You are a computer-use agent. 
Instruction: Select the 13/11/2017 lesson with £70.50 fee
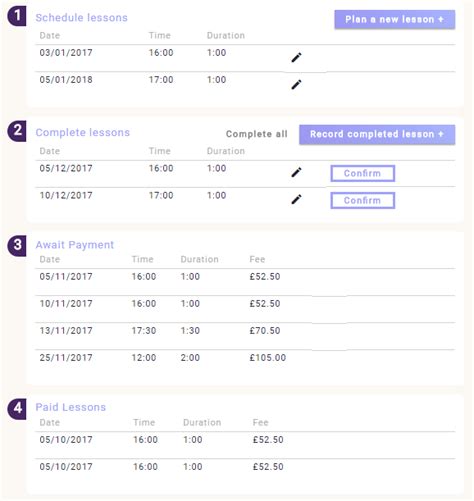[245, 331]
